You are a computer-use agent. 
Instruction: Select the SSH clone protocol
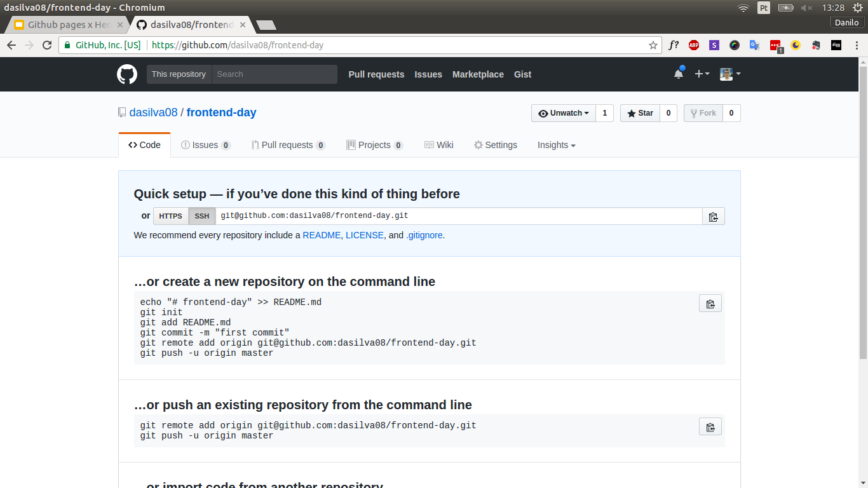point(202,216)
